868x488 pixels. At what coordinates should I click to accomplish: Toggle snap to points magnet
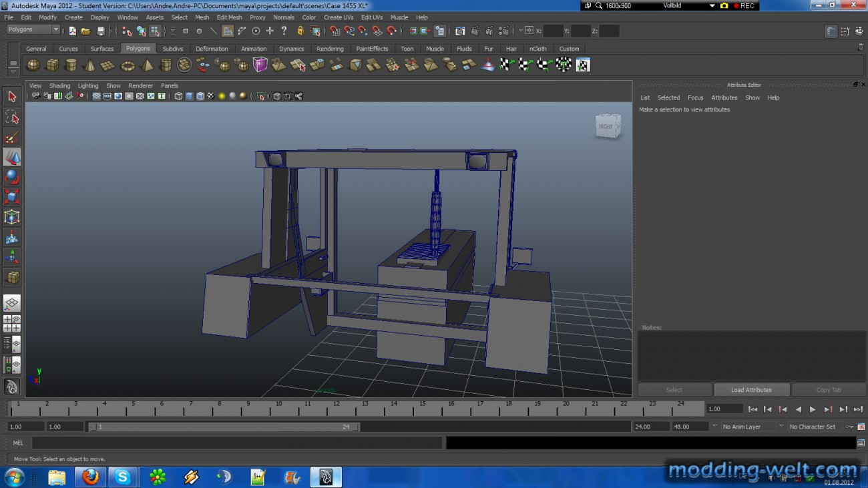[x=363, y=31]
